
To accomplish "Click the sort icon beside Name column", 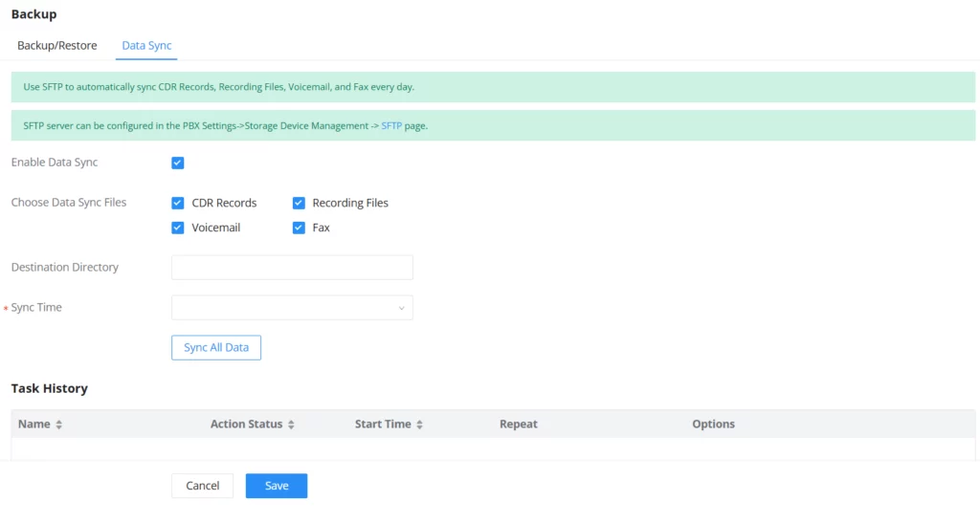I will pyautogui.click(x=58, y=425).
